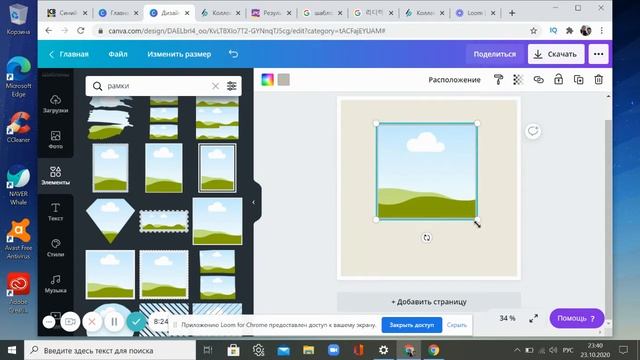Open Изменить размер menu
Viewport: 640px width, 360px height.
point(179,54)
